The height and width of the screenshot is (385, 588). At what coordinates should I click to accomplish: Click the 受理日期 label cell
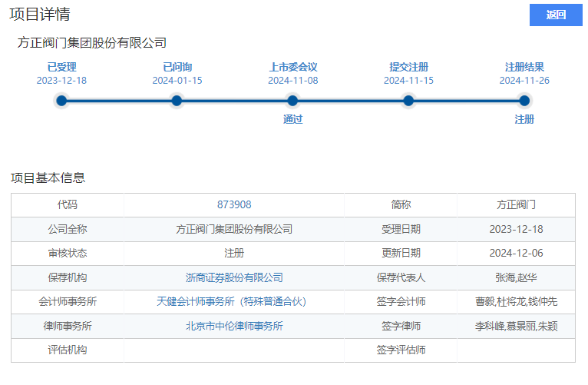point(401,229)
